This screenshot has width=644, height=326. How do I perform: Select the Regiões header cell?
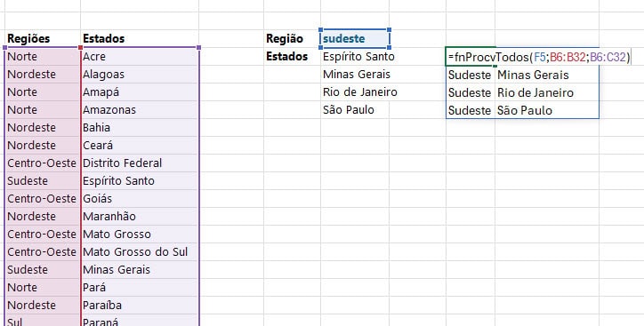[x=43, y=38]
